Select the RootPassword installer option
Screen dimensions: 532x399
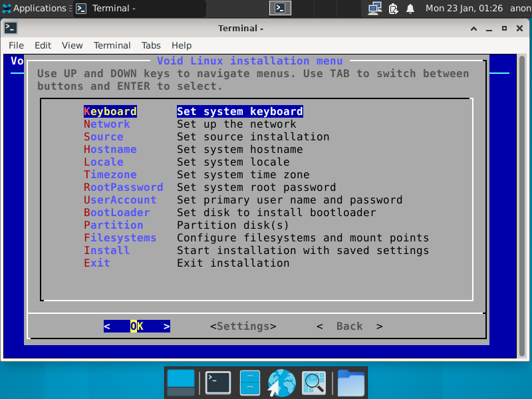pyautogui.click(x=124, y=188)
